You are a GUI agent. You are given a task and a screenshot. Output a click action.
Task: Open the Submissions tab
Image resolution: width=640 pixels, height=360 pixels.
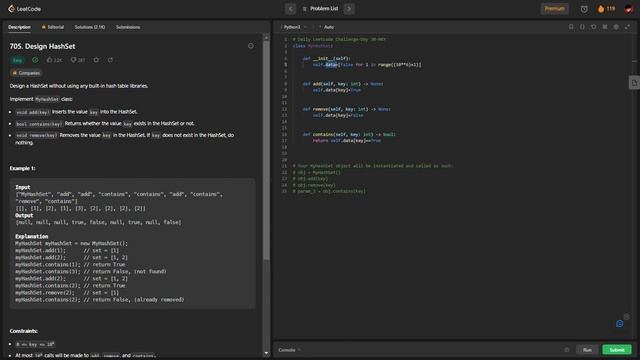(x=128, y=27)
